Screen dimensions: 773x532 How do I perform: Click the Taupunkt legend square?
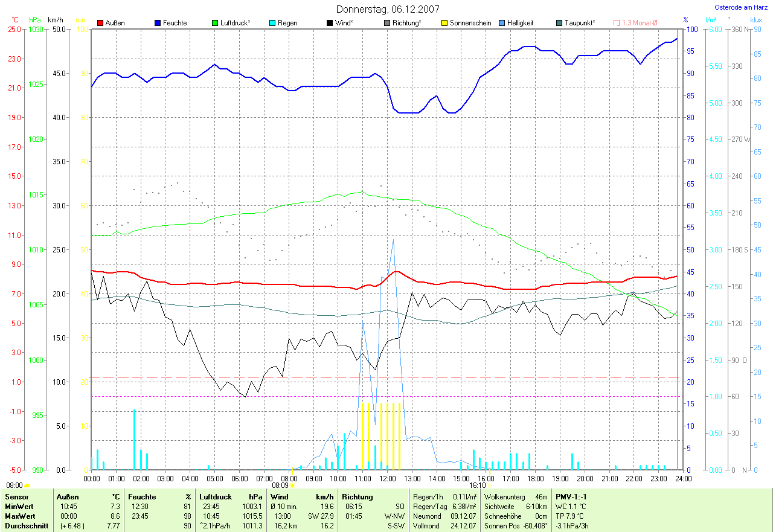[x=559, y=23]
